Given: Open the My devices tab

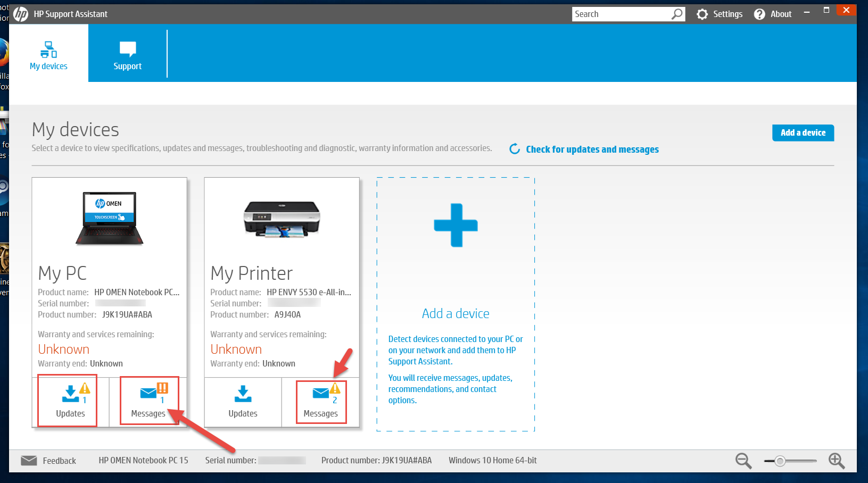Looking at the screenshot, I should [x=48, y=53].
